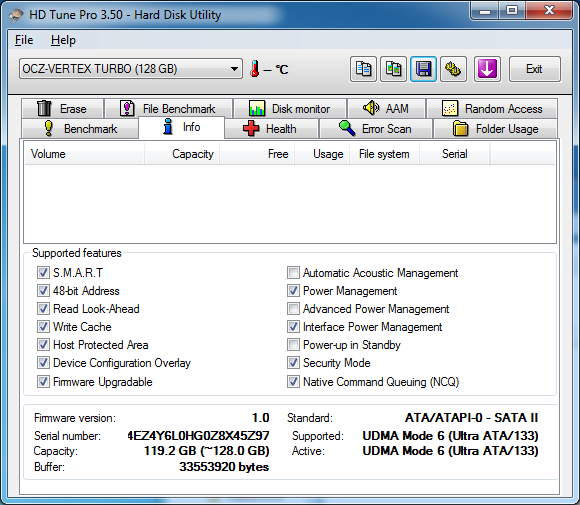Toggle the Device Configuration Overlay checkbox

43,363
